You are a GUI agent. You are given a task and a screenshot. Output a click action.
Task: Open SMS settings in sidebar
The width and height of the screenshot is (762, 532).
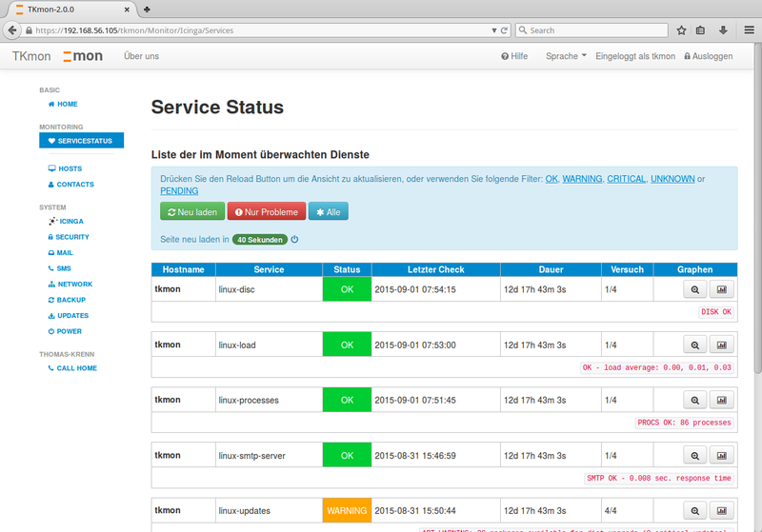(x=59, y=268)
